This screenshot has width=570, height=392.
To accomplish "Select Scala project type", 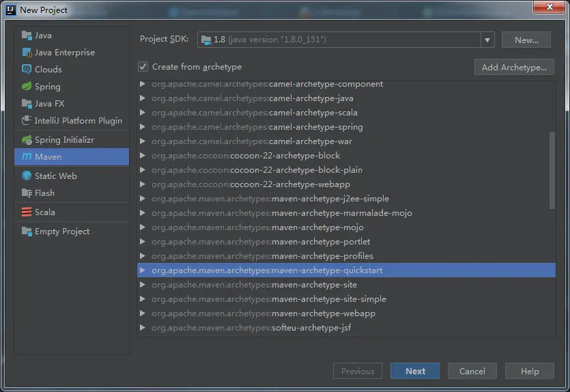I will (x=72, y=212).
